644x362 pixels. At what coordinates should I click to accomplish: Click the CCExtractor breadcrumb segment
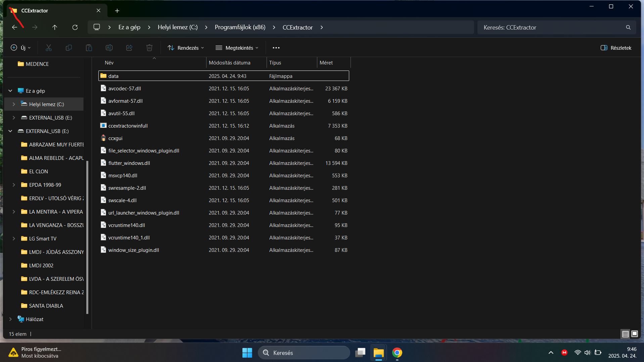(x=297, y=27)
